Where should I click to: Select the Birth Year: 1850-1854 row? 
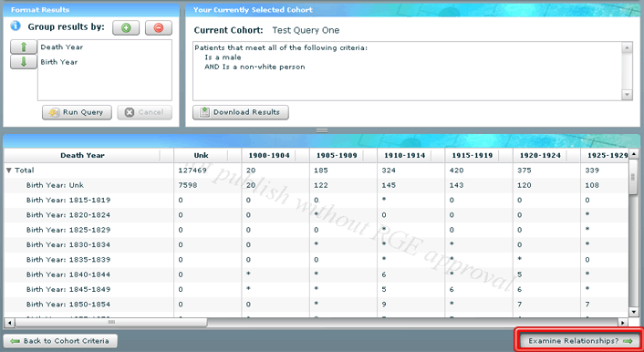click(x=317, y=305)
